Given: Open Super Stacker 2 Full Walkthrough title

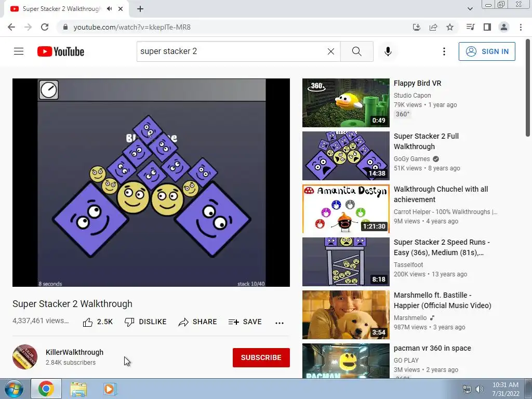Looking at the screenshot, I should [x=426, y=141].
